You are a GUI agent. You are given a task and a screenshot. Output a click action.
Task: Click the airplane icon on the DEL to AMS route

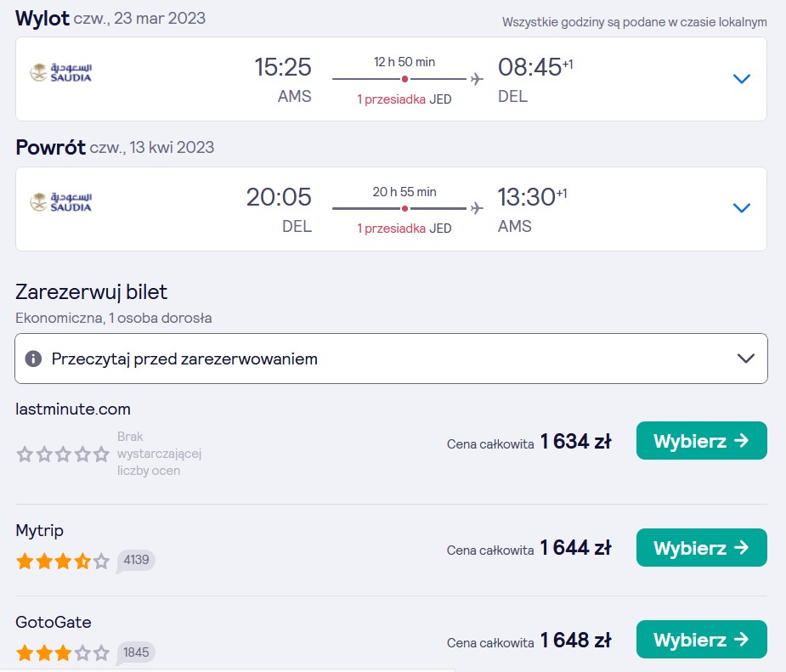(477, 208)
